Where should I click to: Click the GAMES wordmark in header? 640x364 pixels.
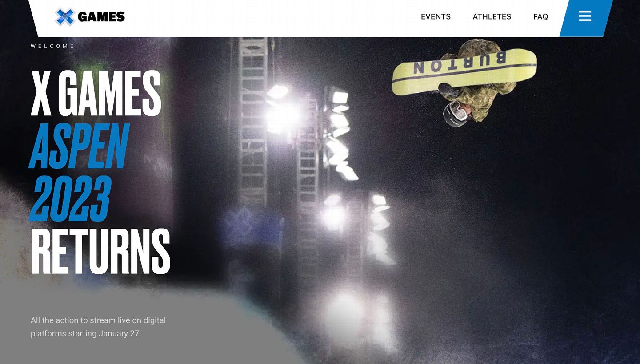[101, 17]
